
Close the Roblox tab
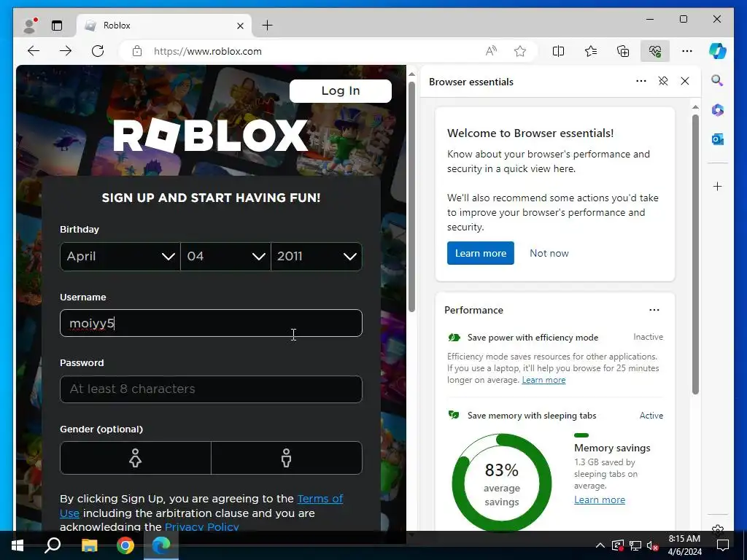(x=240, y=26)
